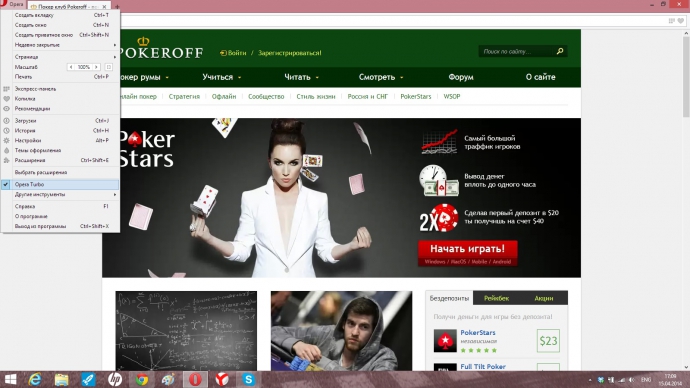Open Internet Explorer from the taskbar
Screen dimensions: 690x388
(x=35, y=379)
